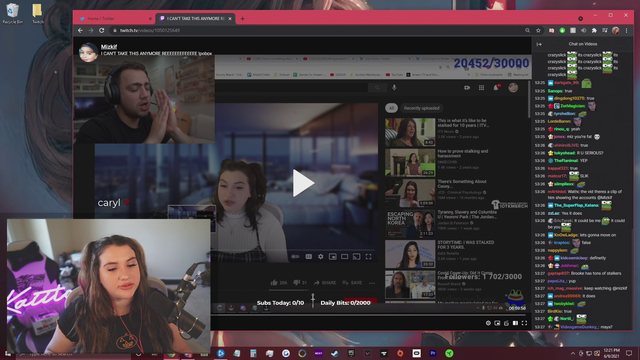Select the All filter chip
640x360 pixels.
pos(391,108)
